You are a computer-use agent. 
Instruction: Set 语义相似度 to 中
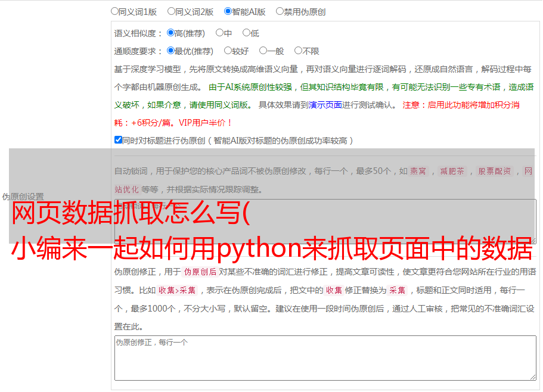(219, 33)
